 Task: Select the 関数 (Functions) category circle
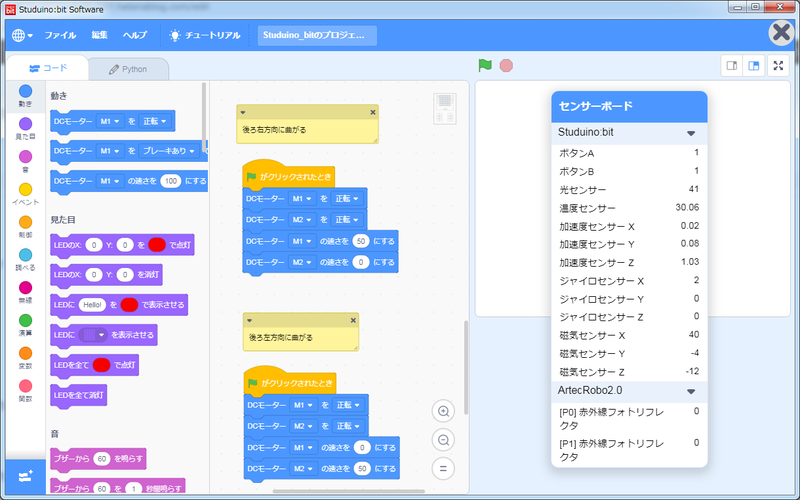tap(25, 386)
